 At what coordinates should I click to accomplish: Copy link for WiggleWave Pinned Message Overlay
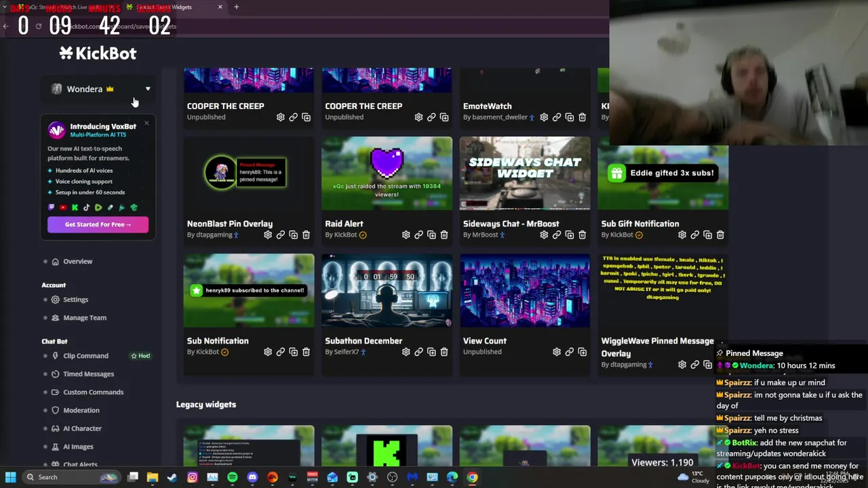coord(695,365)
